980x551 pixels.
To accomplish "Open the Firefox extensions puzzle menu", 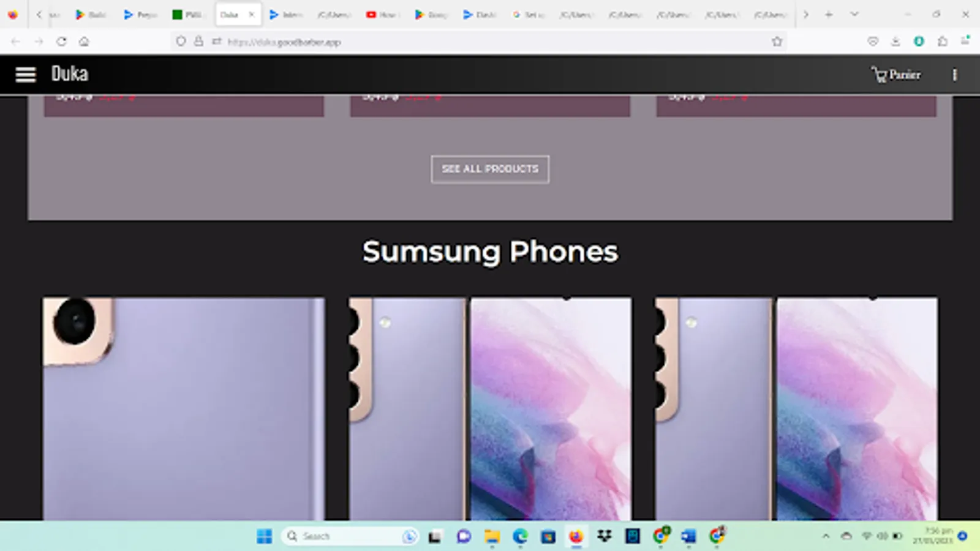I will click(x=942, y=42).
